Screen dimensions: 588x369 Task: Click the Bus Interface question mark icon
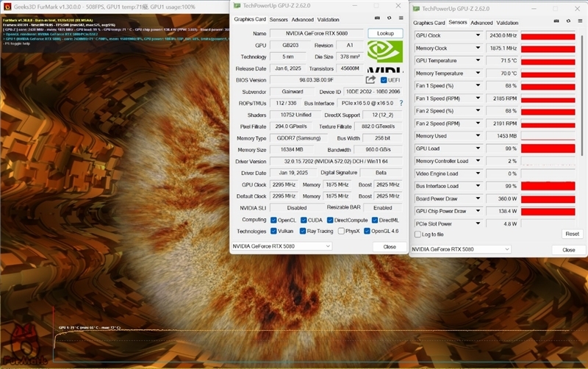[x=401, y=103]
